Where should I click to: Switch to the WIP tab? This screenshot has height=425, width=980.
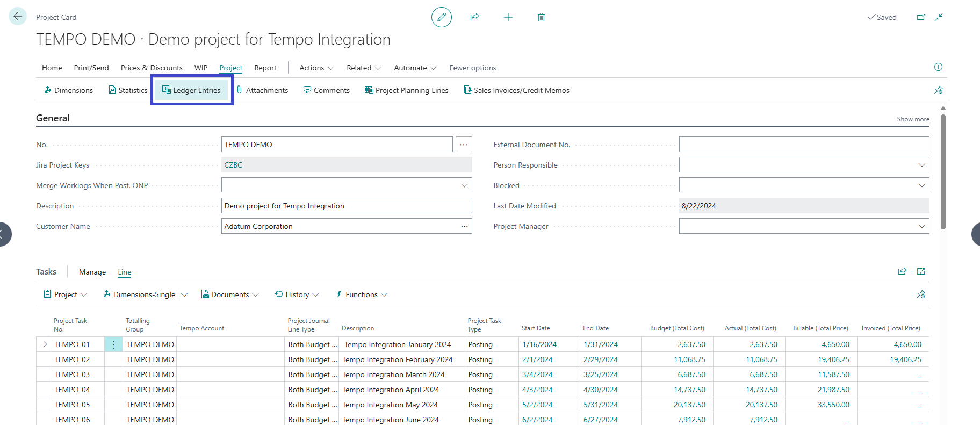pos(201,68)
